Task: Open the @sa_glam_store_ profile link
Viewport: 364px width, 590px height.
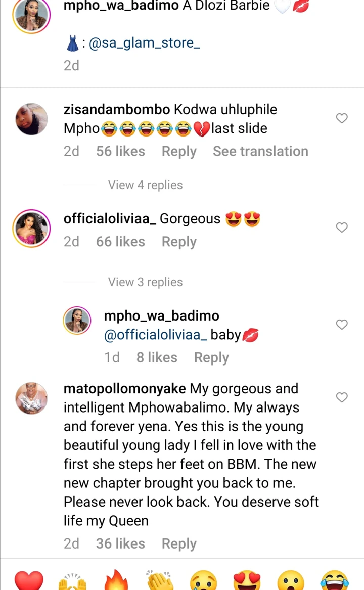Action: (x=144, y=43)
